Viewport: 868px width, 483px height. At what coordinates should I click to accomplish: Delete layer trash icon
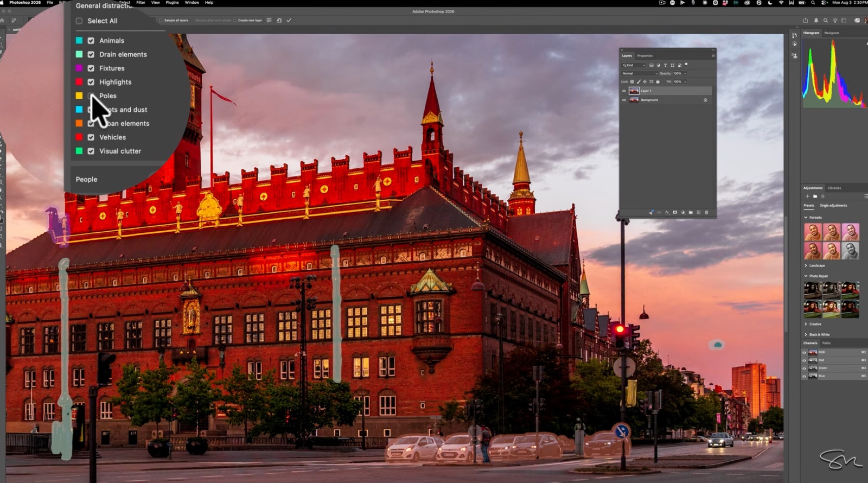[706, 212]
